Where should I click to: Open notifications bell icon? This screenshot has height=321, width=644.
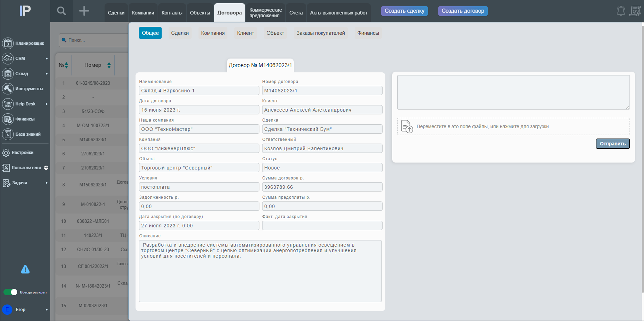click(x=621, y=11)
